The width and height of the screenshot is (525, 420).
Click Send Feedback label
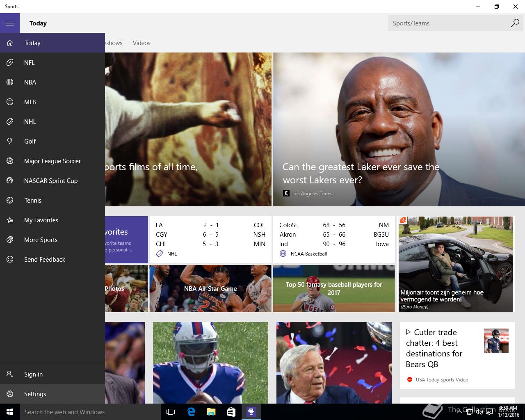pyautogui.click(x=45, y=259)
